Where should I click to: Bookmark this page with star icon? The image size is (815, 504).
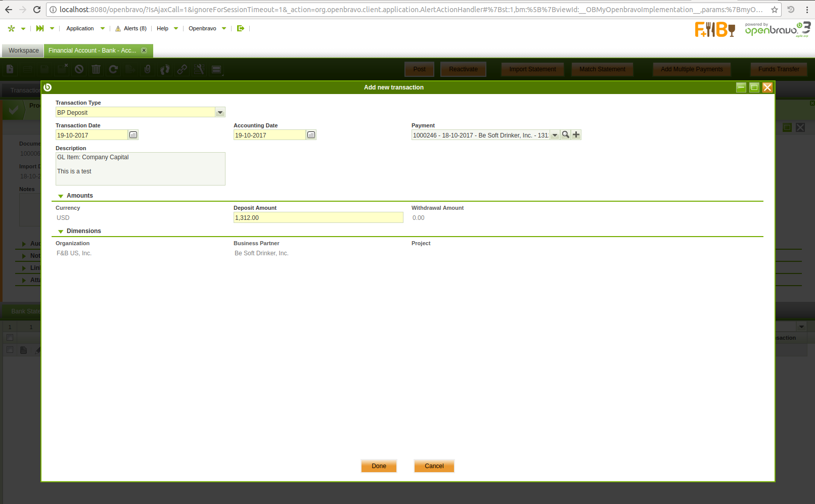[x=775, y=10]
